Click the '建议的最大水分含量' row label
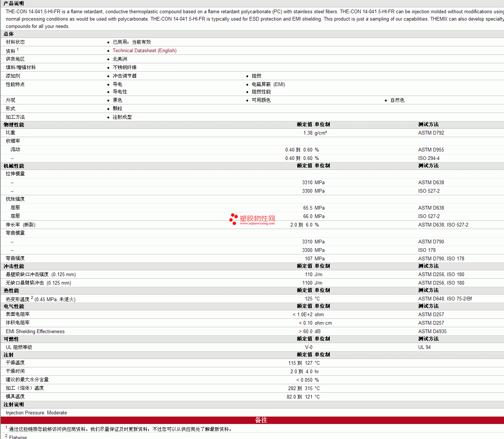Image resolution: width=504 pixels, height=439 pixels. point(27,380)
